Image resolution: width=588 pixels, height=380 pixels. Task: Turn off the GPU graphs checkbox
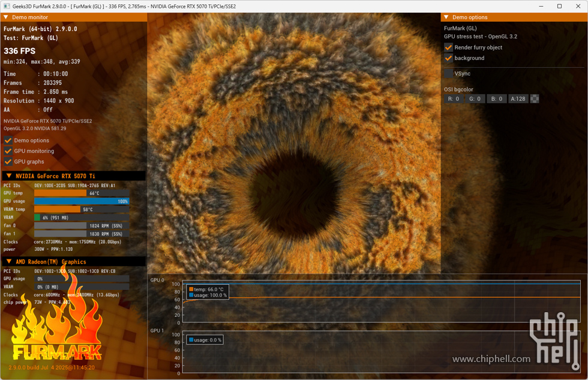point(8,161)
